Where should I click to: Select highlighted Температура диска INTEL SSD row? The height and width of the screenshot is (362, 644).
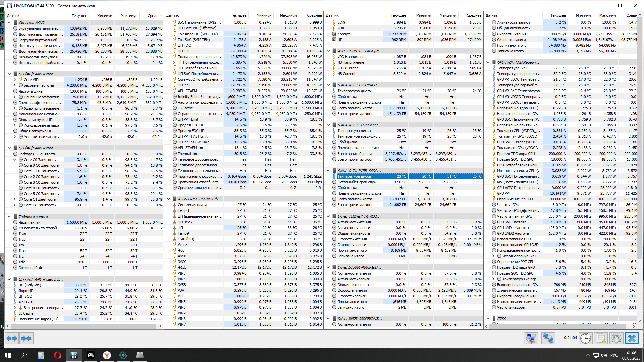coord(354,176)
